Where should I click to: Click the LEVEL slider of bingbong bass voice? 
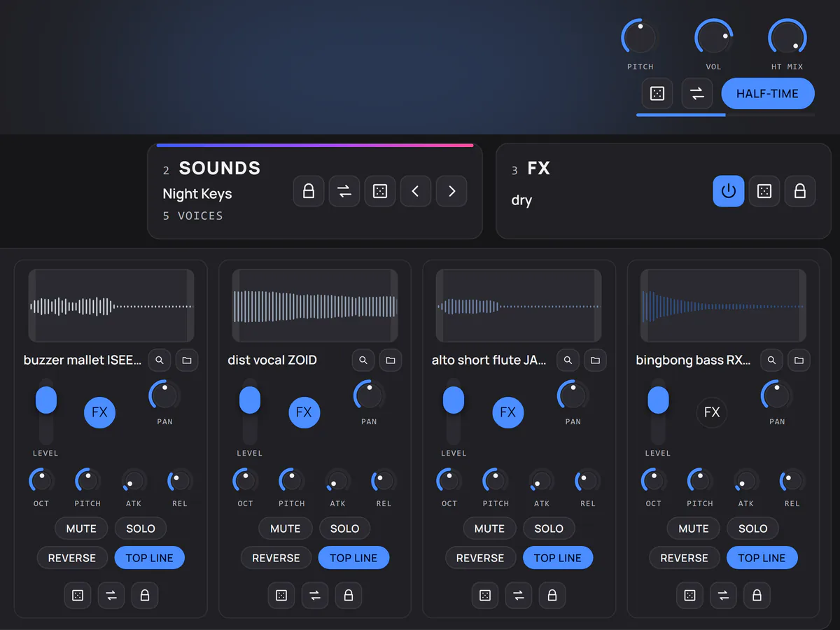[x=658, y=412]
